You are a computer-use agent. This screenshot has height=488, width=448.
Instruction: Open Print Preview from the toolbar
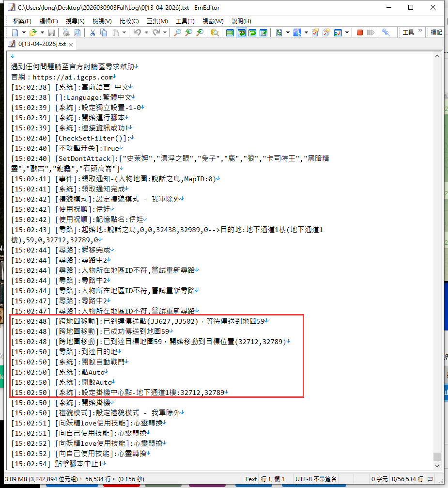(x=77, y=32)
